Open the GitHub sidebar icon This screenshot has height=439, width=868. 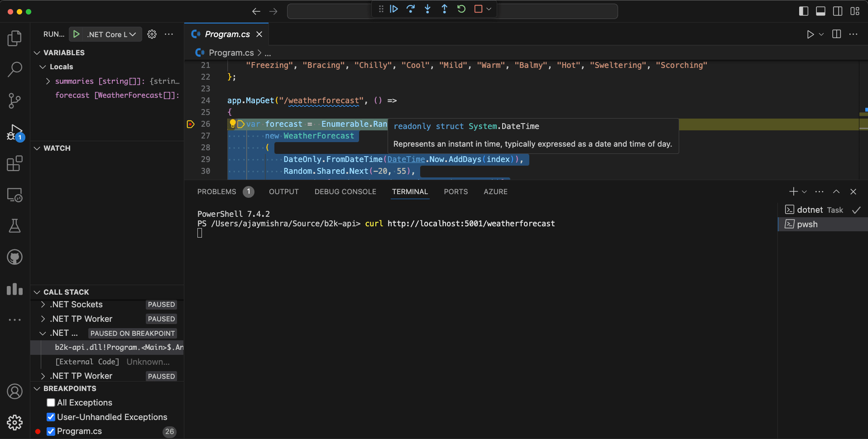[x=15, y=257]
